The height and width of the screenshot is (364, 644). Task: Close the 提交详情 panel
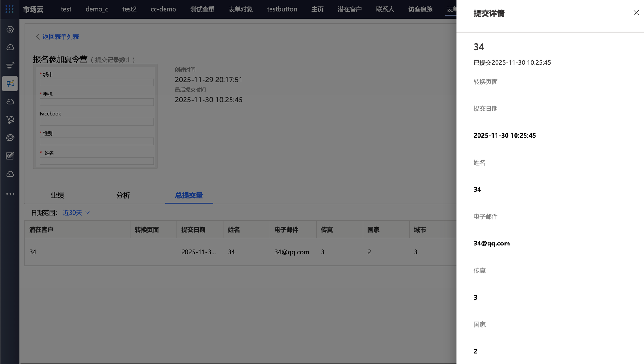[636, 13]
